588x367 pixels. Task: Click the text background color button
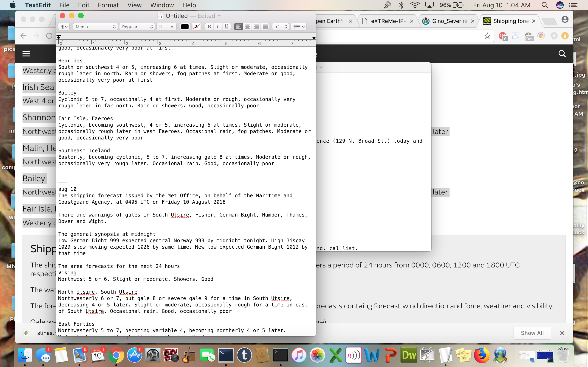pos(196,27)
